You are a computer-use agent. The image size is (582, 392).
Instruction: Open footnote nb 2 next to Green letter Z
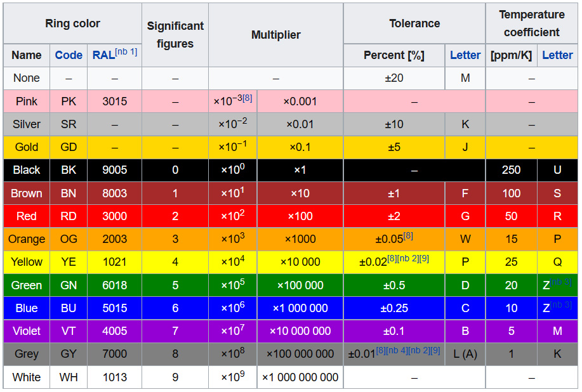tap(560, 282)
